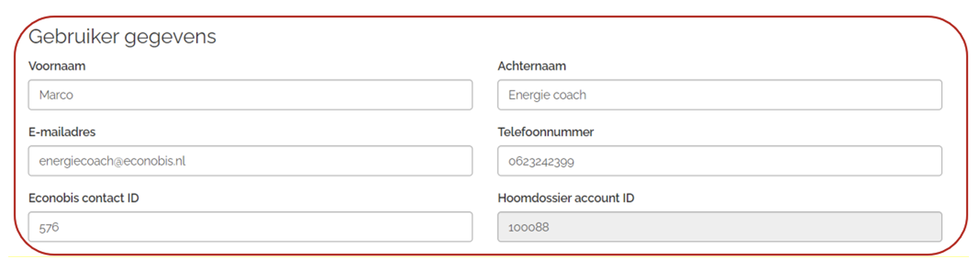
Task: Click the contact ID value 576
Action: pyautogui.click(x=49, y=227)
